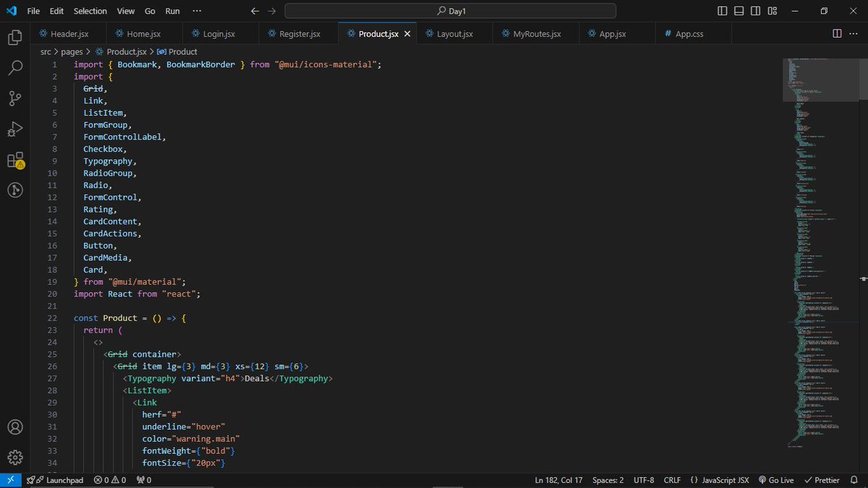Click the vertical scrollbar slider
Screen dimensions: 868x488
pos(864,80)
